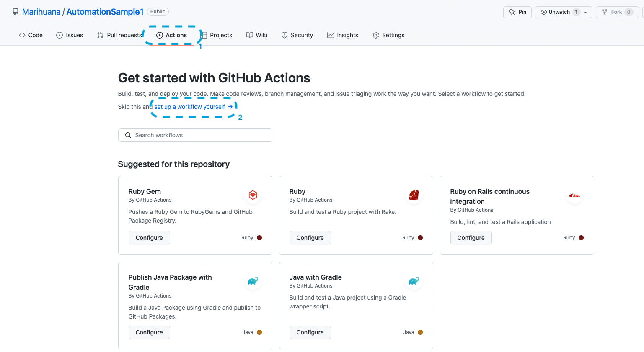This screenshot has height=352, width=644.
Task: Click the Gradle elephant icon on Java with Gradle
Action: pos(414,281)
